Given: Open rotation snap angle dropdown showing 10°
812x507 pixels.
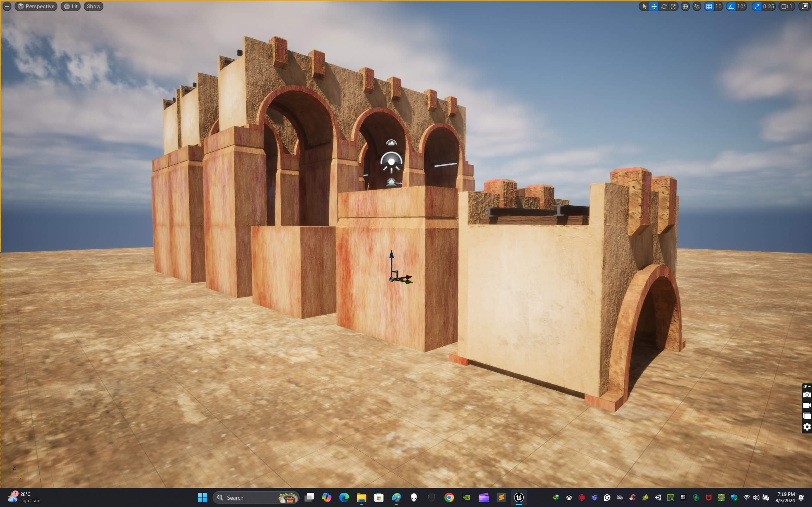Looking at the screenshot, I should pyautogui.click(x=742, y=6).
